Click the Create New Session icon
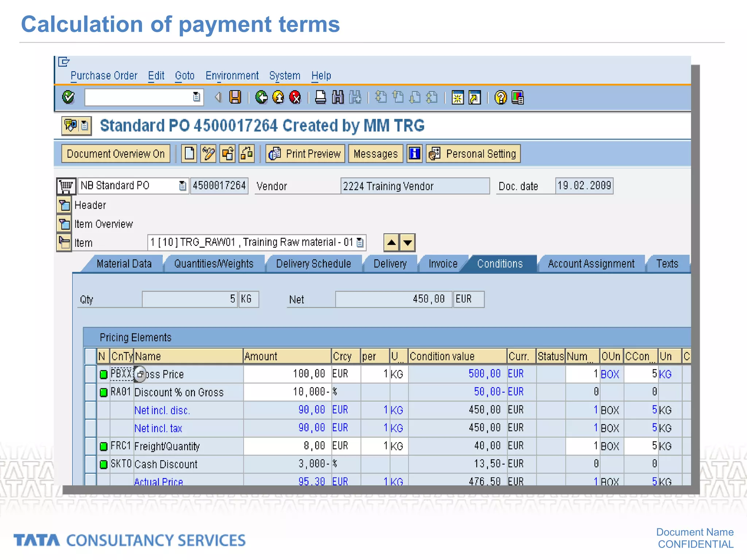This screenshot has height=560, width=747. pyautogui.click(x=457, y=97)
